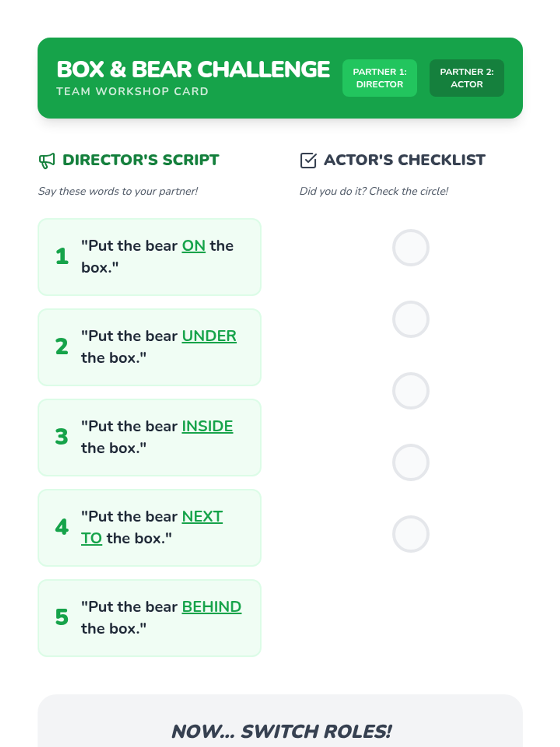Click the number 5 on the BEHIND script card
The height and width of the screenshot is (747, 560).
(62, 617)
